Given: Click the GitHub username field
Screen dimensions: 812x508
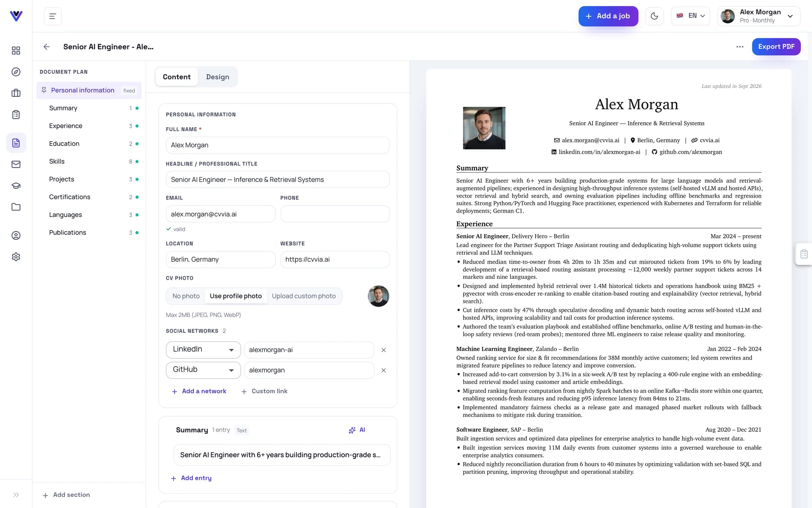Looking at the screenshot, I should coord(309,370).
